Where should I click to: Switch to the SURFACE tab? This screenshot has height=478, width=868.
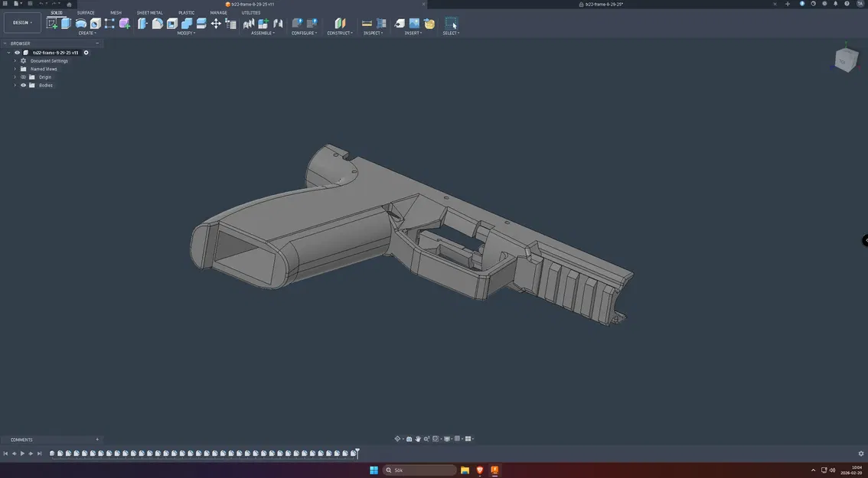click(x=86, y=13)
